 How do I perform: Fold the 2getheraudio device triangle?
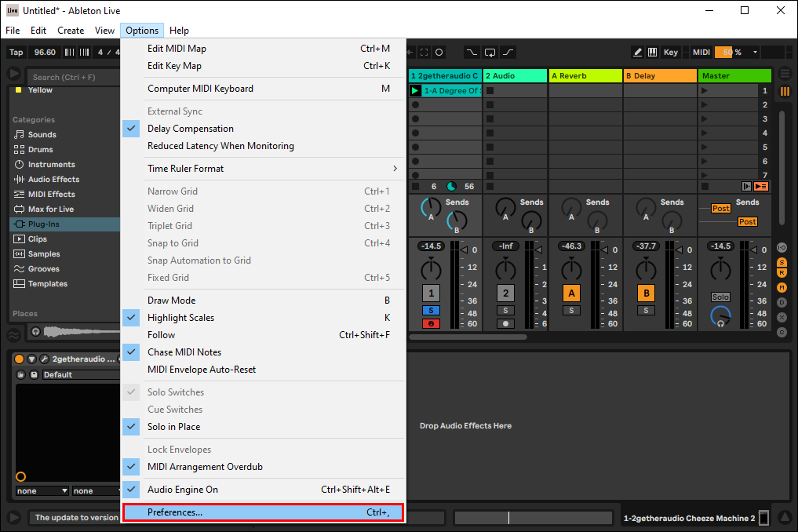[31, 359]
